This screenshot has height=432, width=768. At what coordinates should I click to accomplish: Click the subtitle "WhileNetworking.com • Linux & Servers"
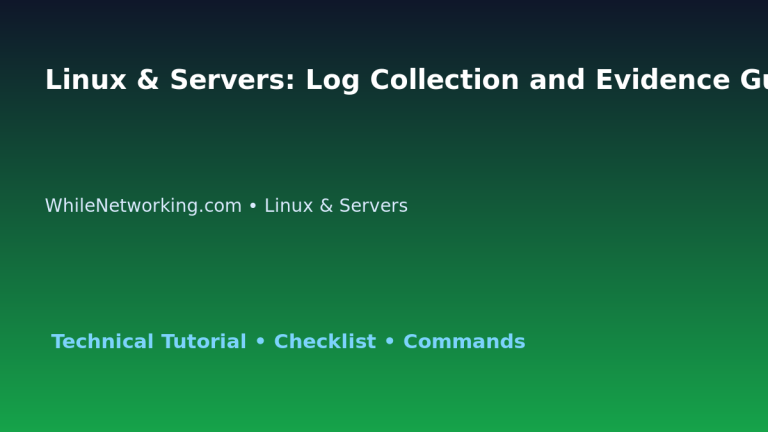click(226, 206)
